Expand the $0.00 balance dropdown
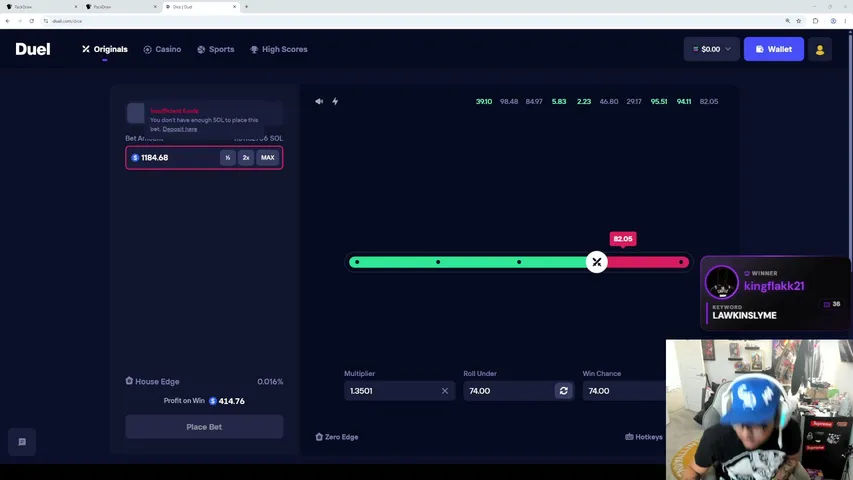 point(712,50)
